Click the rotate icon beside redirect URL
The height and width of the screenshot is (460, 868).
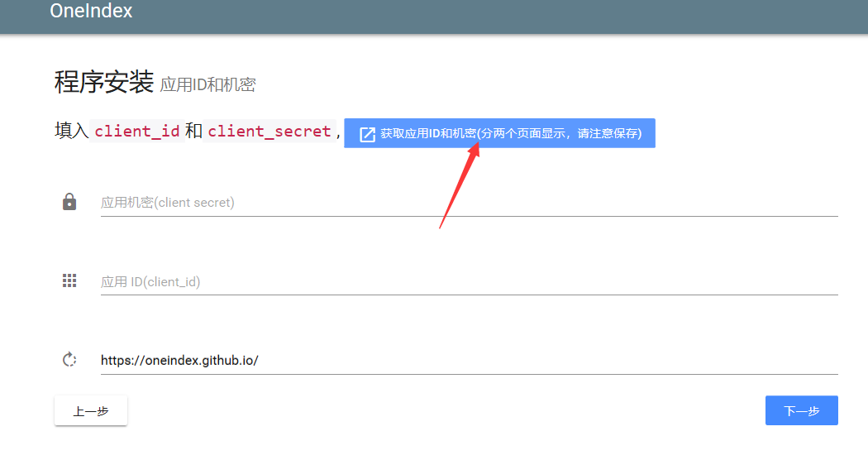point(69,360)
